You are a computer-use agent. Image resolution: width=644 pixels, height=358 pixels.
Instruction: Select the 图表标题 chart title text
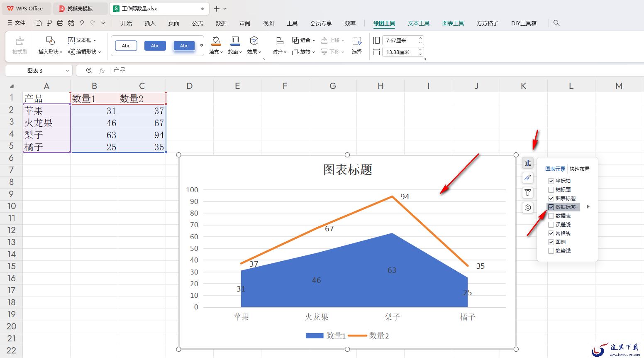pos(348,169)
